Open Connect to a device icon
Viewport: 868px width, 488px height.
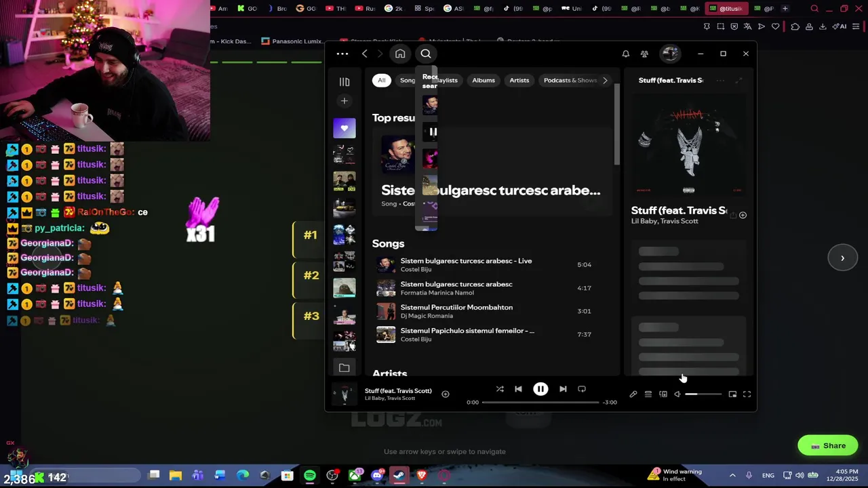point(663,394)
